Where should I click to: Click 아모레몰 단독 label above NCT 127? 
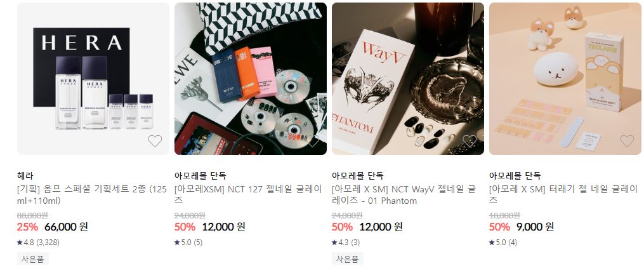pos(200,176)
